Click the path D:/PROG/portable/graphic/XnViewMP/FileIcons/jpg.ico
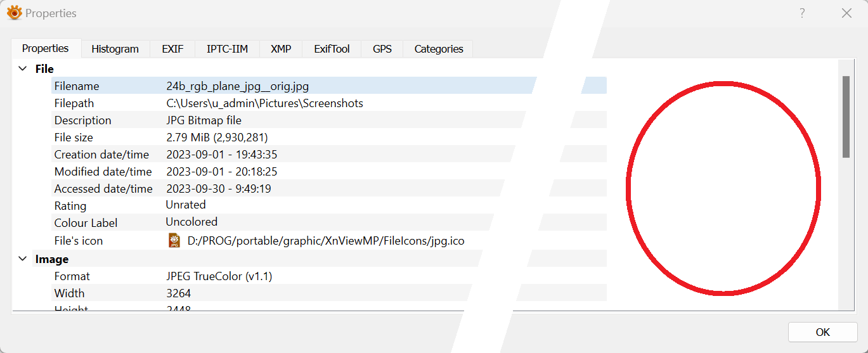 [x=327, y=241]
